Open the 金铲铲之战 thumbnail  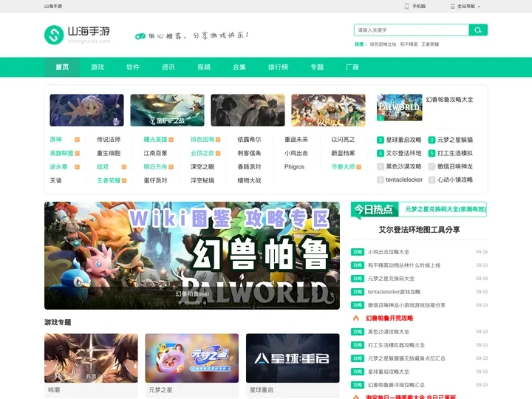click(167, 110)
